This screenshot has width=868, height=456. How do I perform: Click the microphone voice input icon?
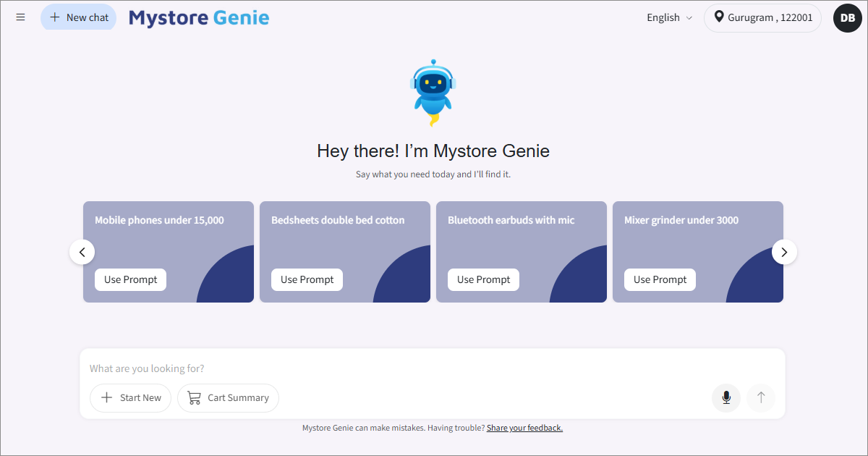726,397
